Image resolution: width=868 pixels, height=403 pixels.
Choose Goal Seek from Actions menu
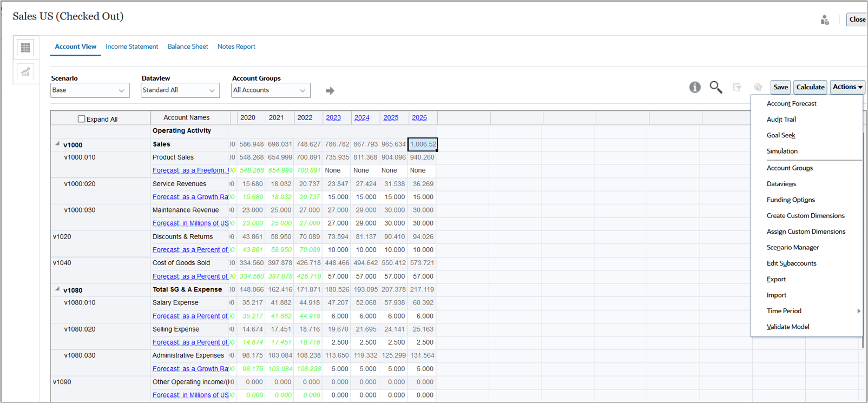(780, 135)
